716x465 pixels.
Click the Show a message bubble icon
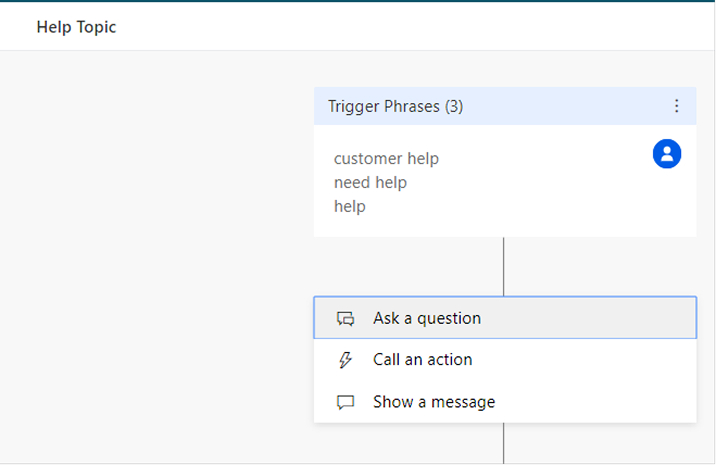pyautogui.click(x=345, y=402)
